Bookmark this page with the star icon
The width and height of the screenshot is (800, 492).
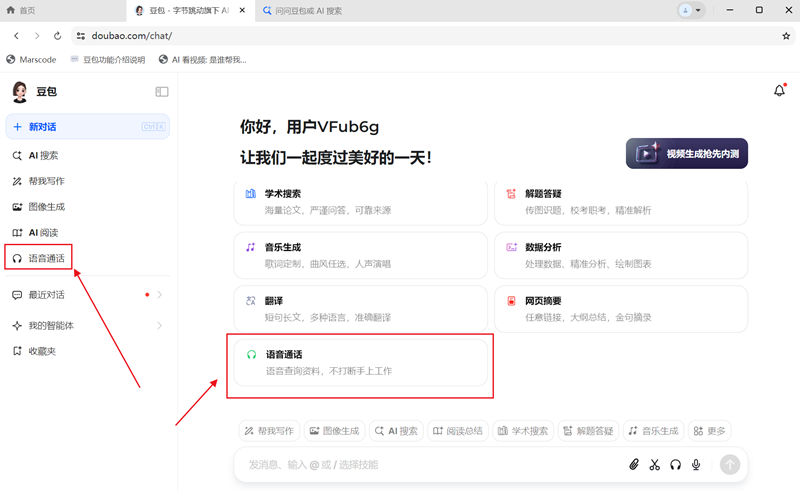786,36
